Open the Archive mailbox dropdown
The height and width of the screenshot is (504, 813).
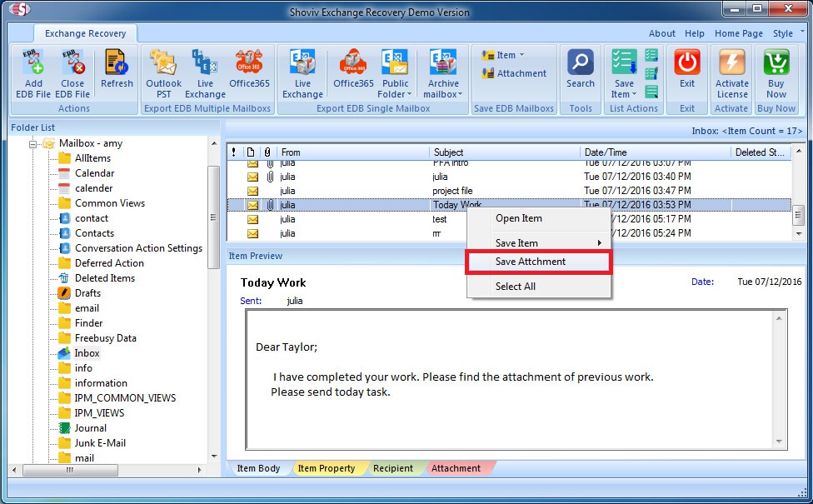[443, 94]
